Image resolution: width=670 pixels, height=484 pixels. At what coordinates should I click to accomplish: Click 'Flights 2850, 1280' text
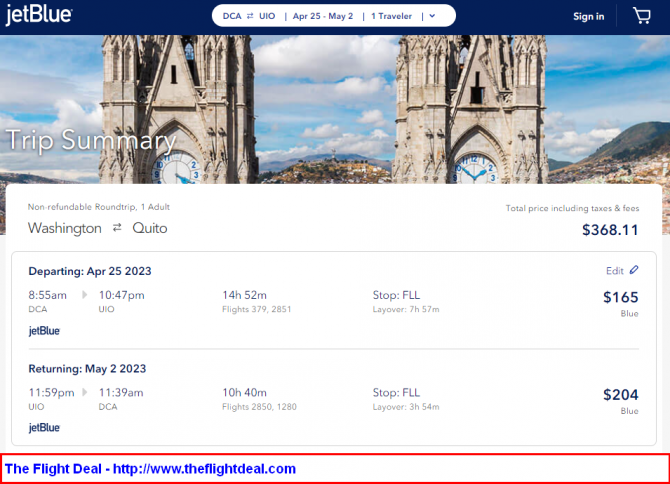259,407
